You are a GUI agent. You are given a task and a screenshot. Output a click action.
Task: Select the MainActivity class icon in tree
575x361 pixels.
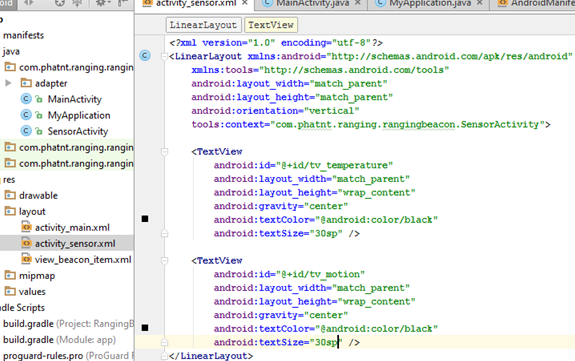pos(26,99)
